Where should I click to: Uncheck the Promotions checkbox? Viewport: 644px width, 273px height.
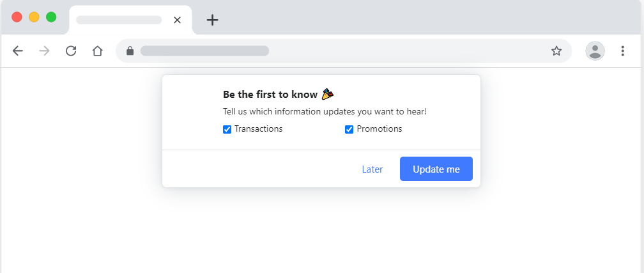click(x=349, y=130)
